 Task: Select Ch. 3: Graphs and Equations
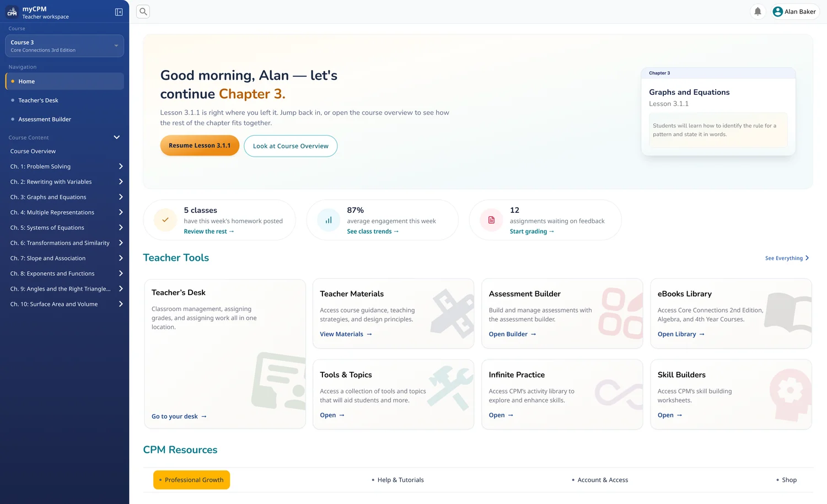pos(49,197)
